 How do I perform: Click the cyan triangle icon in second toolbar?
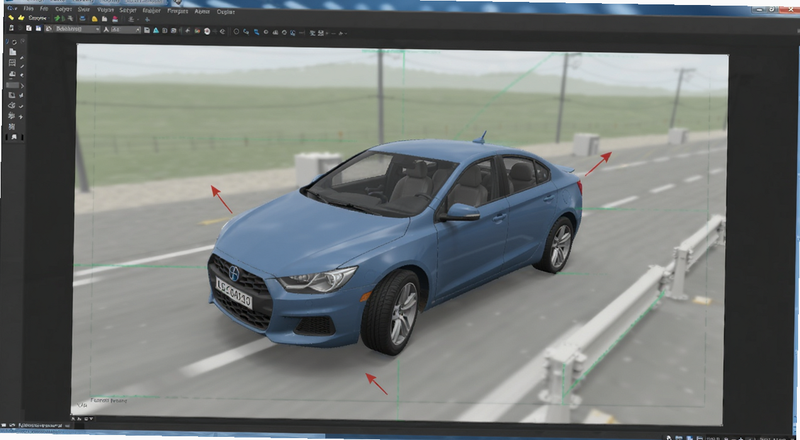point(156,31)
